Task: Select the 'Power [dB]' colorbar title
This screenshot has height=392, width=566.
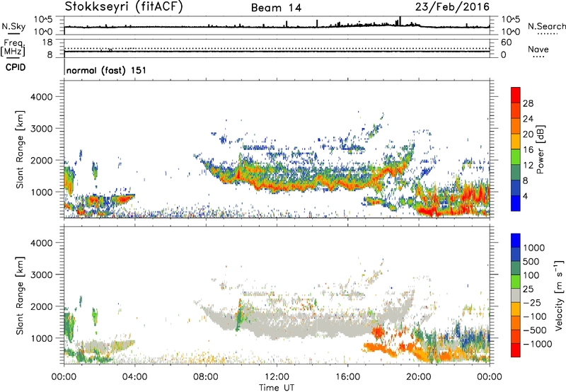Action: [540, 149]
